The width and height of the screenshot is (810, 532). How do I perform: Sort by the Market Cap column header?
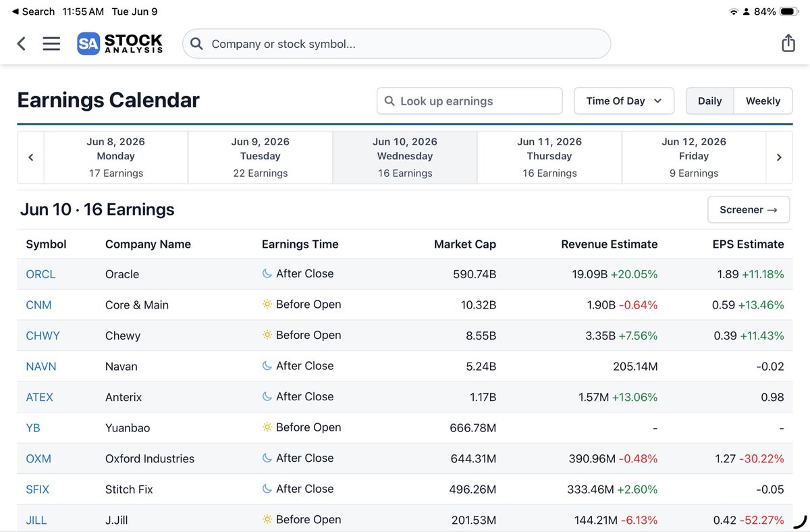pyautogui.click(x=465, y=244)
